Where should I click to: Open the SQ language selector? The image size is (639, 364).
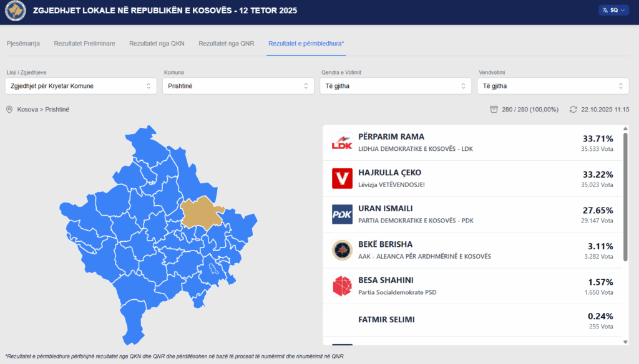[x=614, y=10]
